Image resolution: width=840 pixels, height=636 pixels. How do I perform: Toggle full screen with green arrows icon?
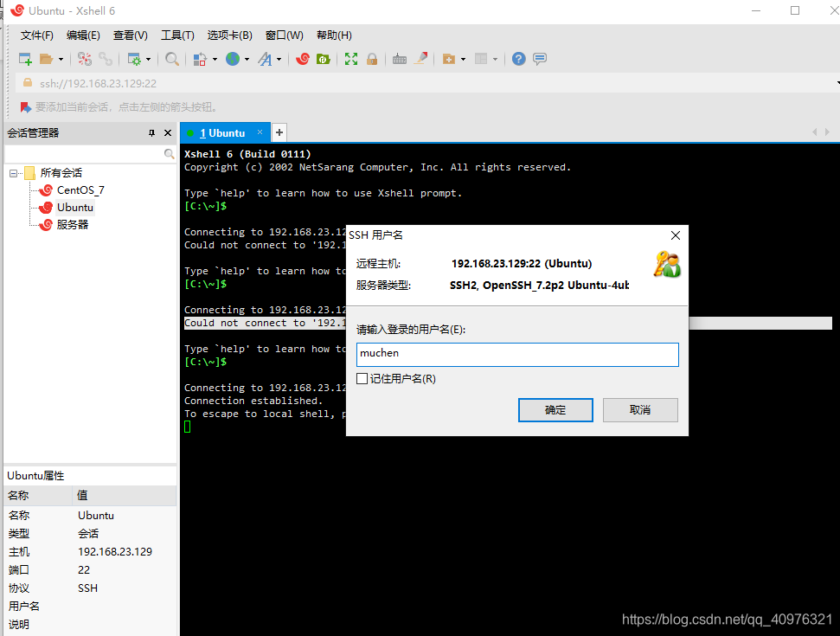tap(351, 59)
